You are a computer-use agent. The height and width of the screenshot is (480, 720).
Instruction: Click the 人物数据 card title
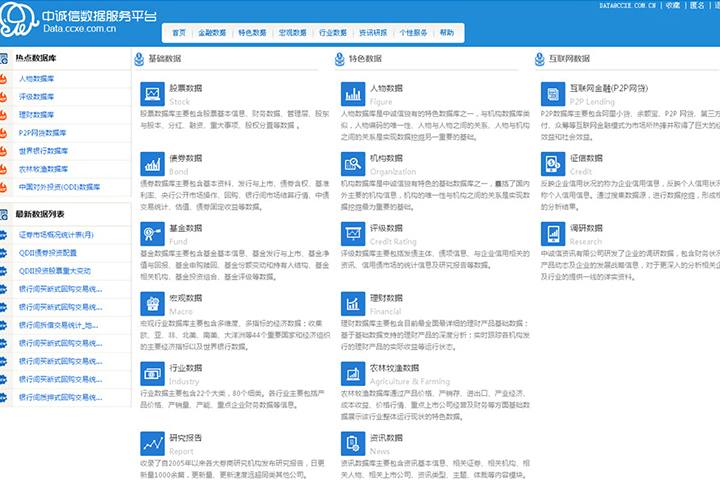(386, 88)
